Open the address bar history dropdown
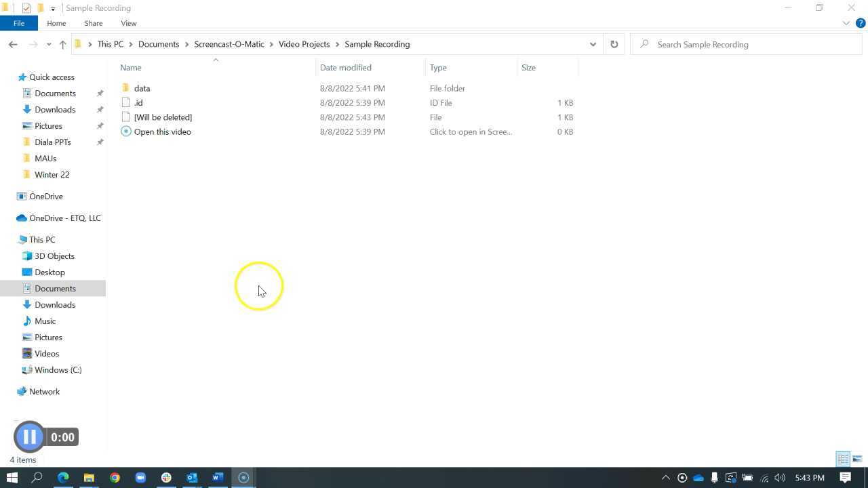 pyautogui.click(x=593, y=44)
